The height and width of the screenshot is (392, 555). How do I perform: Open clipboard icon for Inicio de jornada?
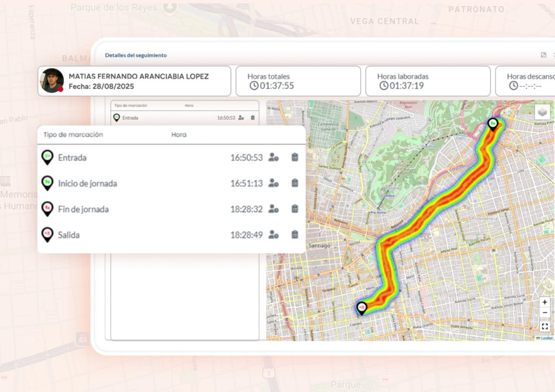295,184
